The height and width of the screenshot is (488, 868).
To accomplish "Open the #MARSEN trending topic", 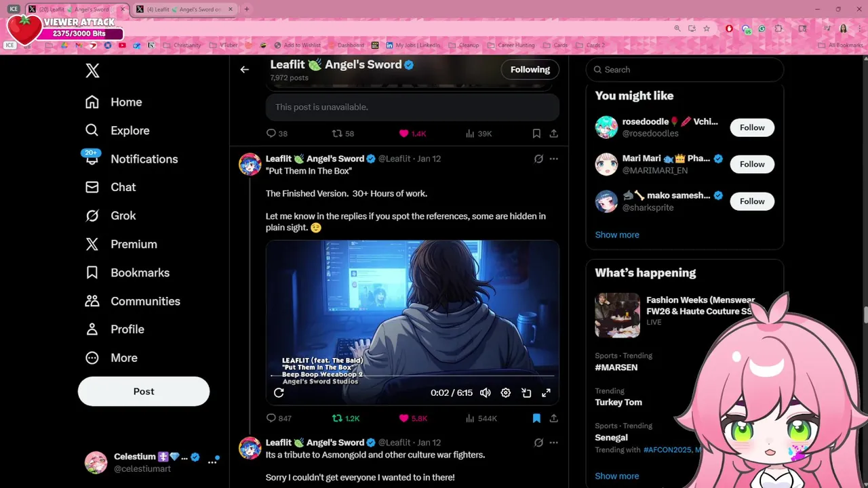I will [616, 367].
